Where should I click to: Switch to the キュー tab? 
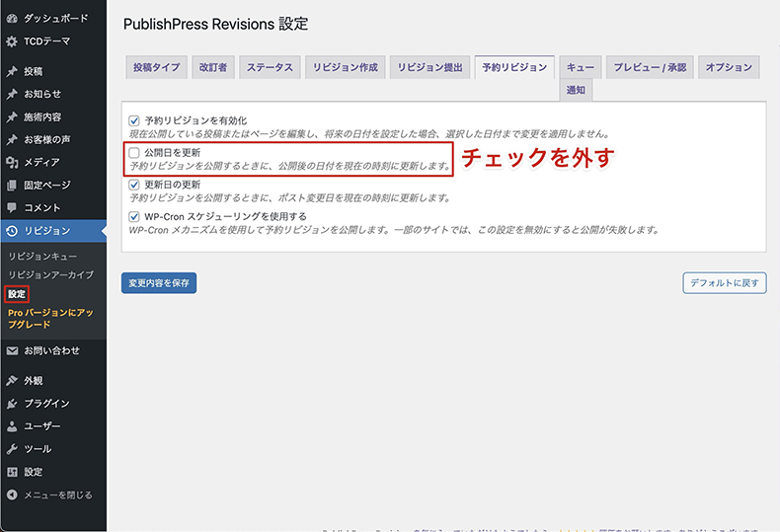point(581,67)
